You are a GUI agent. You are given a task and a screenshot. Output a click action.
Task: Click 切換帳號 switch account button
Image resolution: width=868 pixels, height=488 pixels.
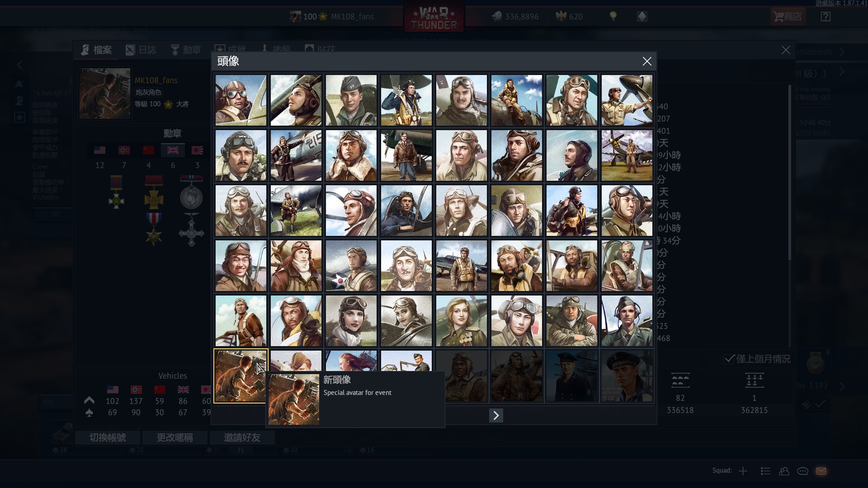pos(108,437)
